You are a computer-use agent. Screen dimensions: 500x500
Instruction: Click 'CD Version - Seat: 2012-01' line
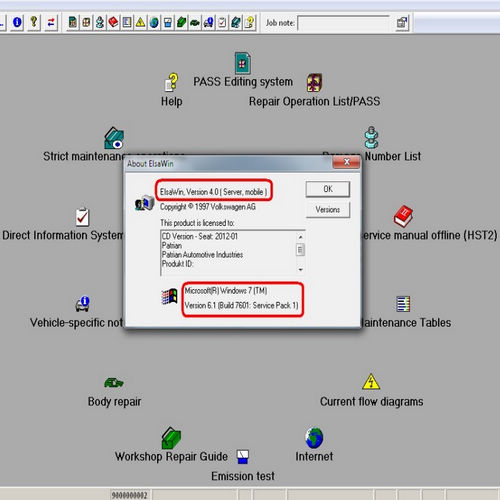tap(200, 236)
